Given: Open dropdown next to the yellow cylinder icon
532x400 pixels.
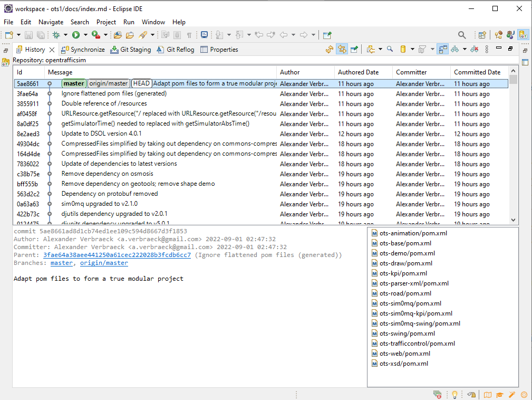Looking at the screenshot, I should pyautogui.click(x=412, y=50).
